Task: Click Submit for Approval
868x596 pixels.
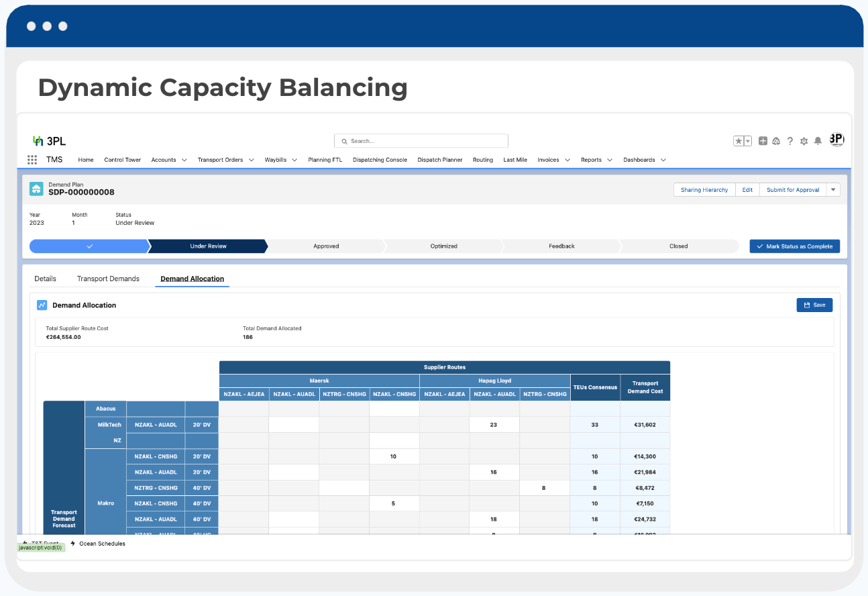Action: click(x=793, y=190)
